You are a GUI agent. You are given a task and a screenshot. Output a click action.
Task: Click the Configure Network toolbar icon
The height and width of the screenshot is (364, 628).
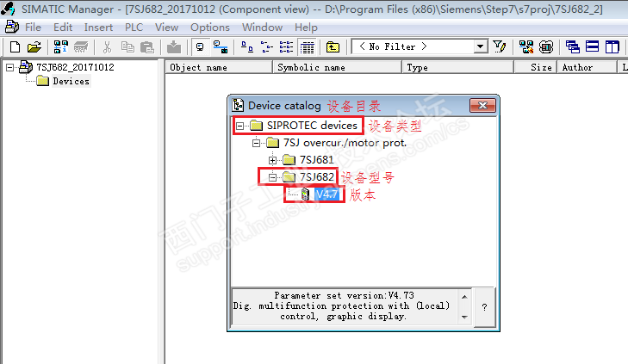click(525, 47)
